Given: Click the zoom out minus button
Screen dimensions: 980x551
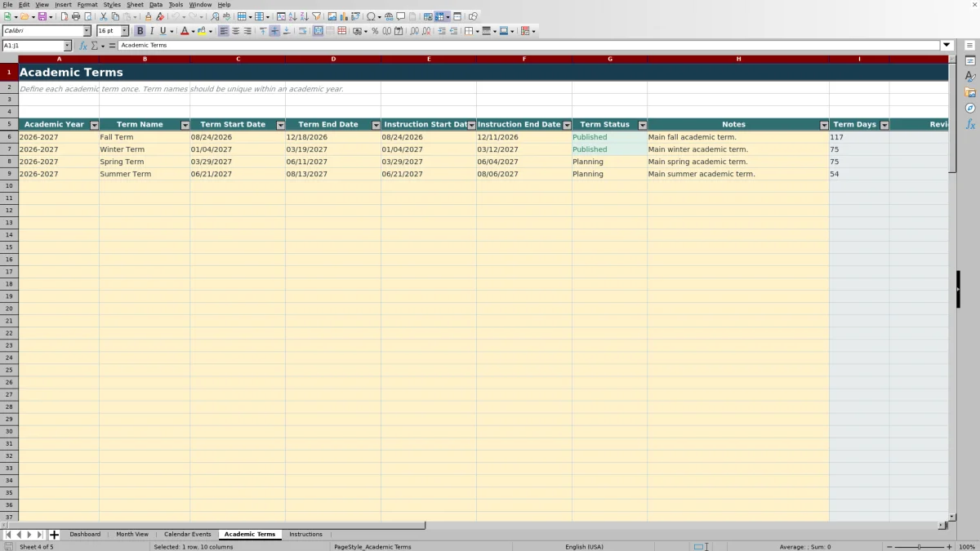Looking at the screenshot, I should pos(889,547).
